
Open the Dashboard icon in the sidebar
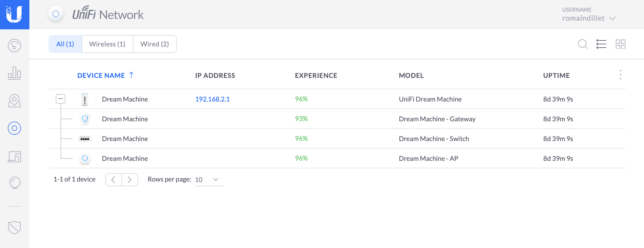point(14,46)
